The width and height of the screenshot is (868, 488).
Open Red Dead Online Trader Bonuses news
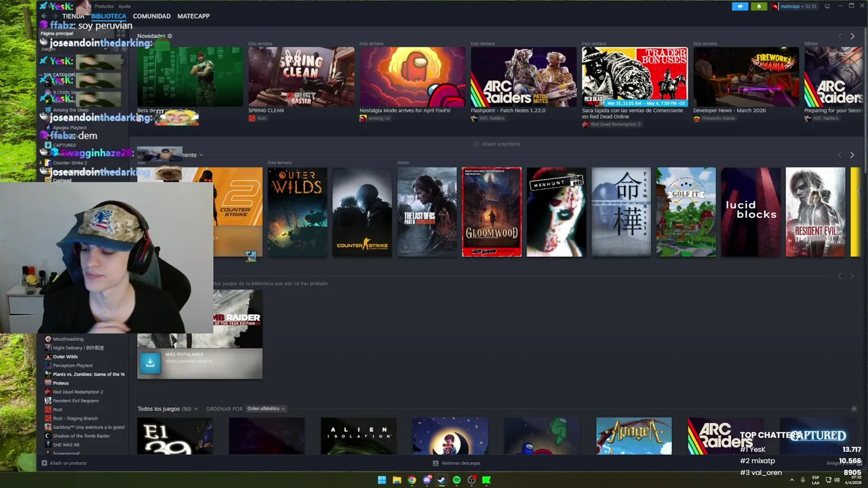pyautogui.click(x=635, y=77)
